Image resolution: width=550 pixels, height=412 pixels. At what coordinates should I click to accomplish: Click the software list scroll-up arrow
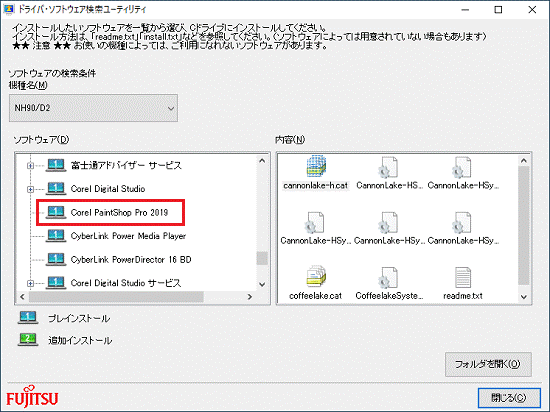[x=262, y=161]
